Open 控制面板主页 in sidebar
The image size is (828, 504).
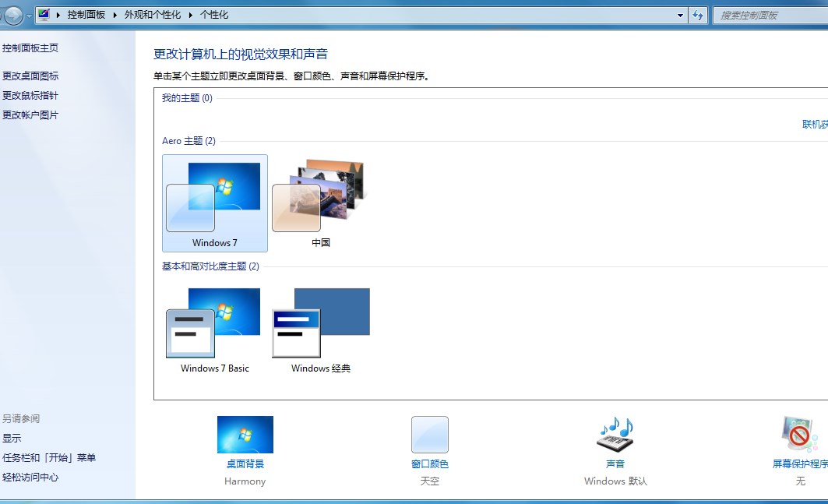pyautogui.click(x=30, y=48)
